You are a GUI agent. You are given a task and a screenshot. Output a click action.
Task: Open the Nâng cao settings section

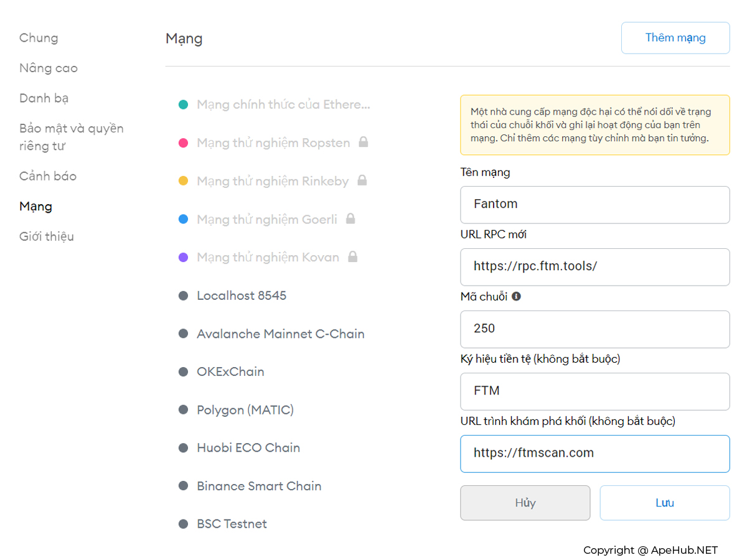(49, 68)
